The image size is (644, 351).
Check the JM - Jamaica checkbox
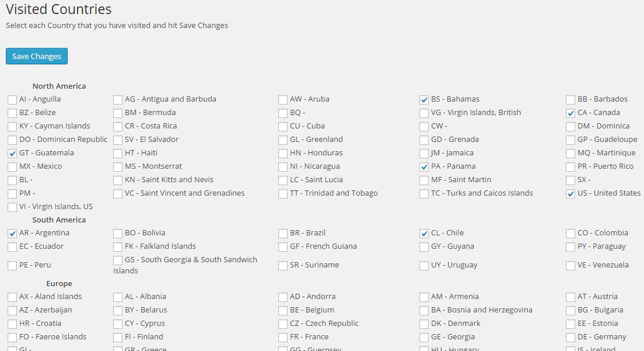424,153
